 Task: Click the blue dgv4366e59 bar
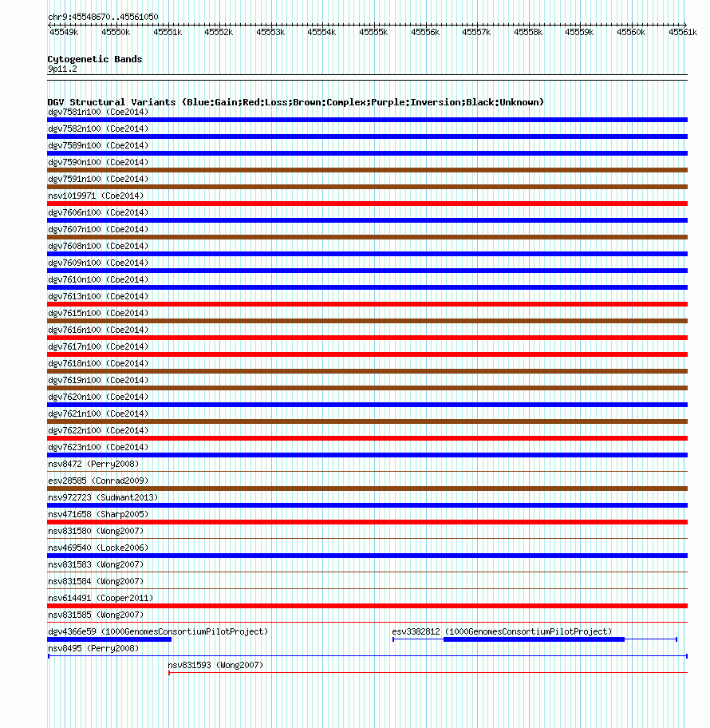109,639
